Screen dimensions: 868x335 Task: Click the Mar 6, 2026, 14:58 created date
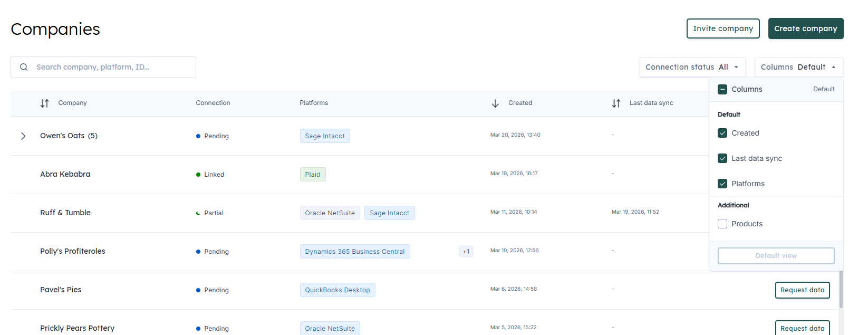[514, 289]
